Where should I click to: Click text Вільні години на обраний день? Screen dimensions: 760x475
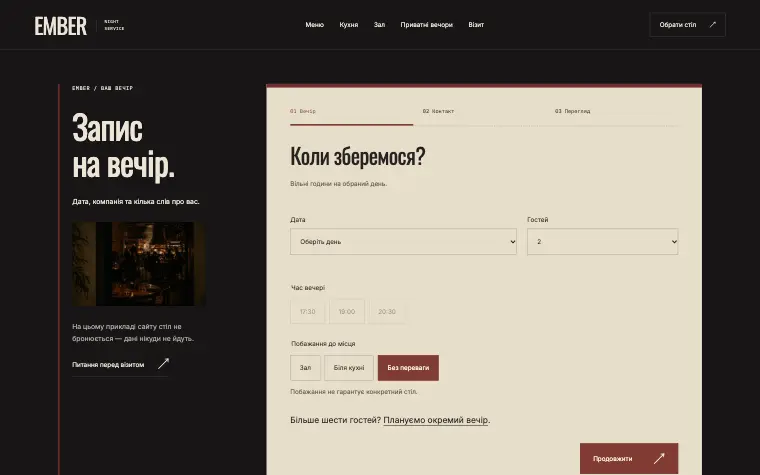pyautogui.click(x=338, y=184)
